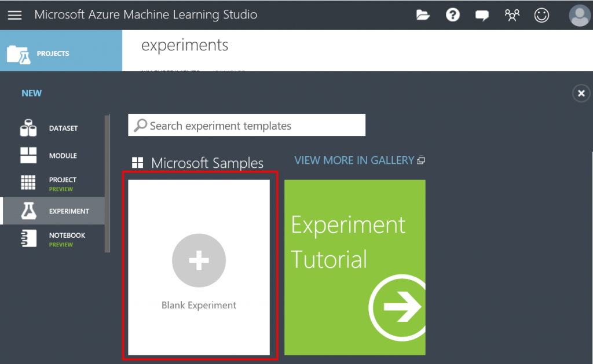Click Microsoft Azure Machine Learning Studio title

[x=145, y=14]
